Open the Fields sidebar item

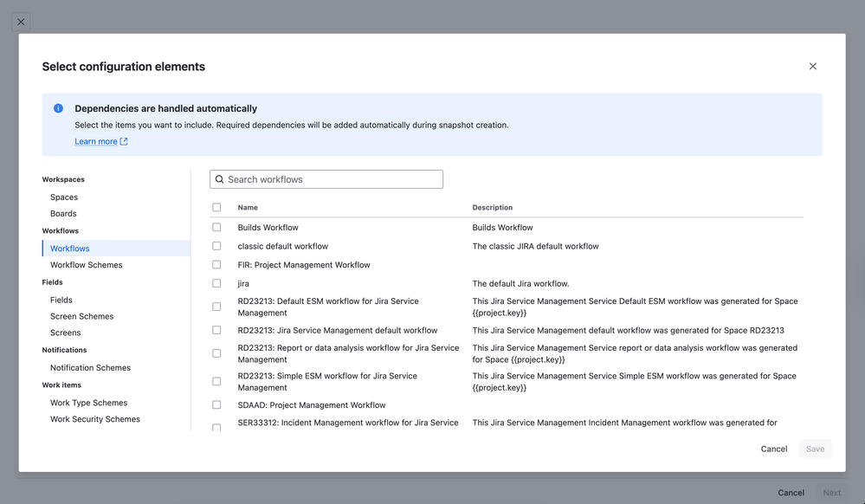click(61, 300)
